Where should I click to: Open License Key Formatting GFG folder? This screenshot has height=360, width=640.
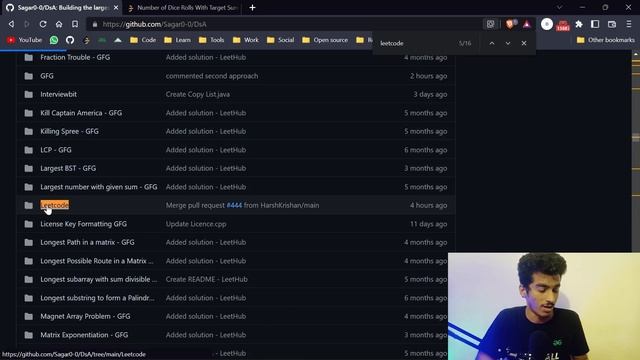(83, 224)
